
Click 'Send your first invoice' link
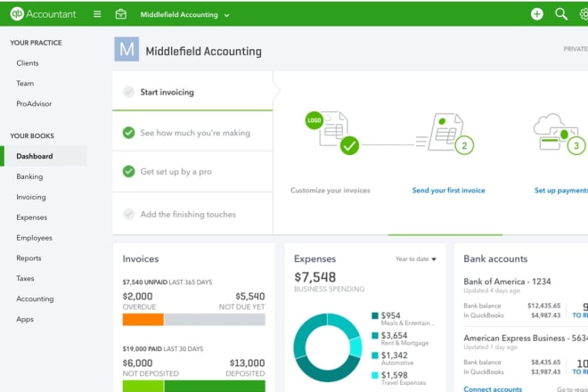[448, 190]
